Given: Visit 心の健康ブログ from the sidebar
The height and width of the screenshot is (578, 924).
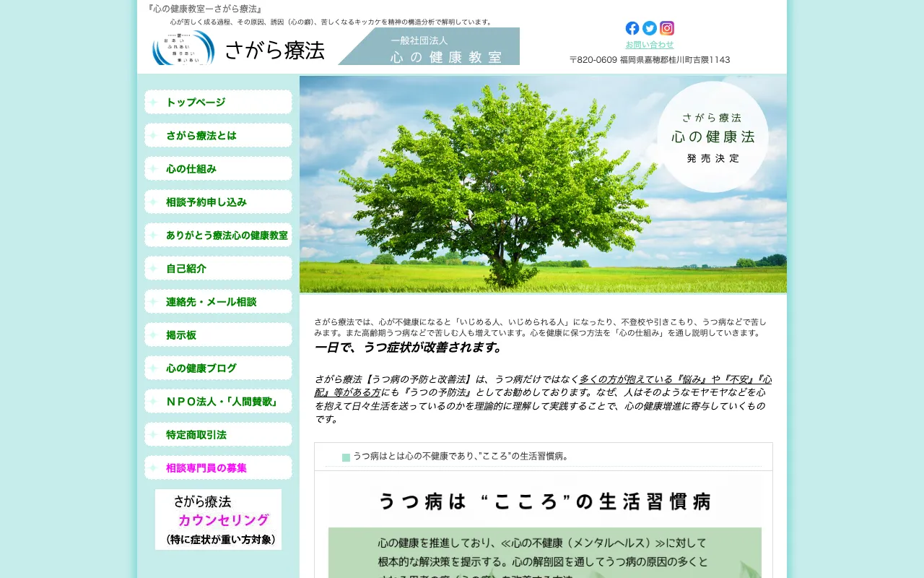Looking at the screenshot, I should tap(218, 368).
